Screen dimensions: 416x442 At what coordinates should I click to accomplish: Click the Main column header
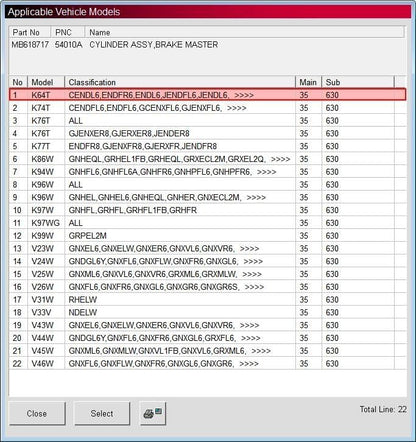(308, 82)
